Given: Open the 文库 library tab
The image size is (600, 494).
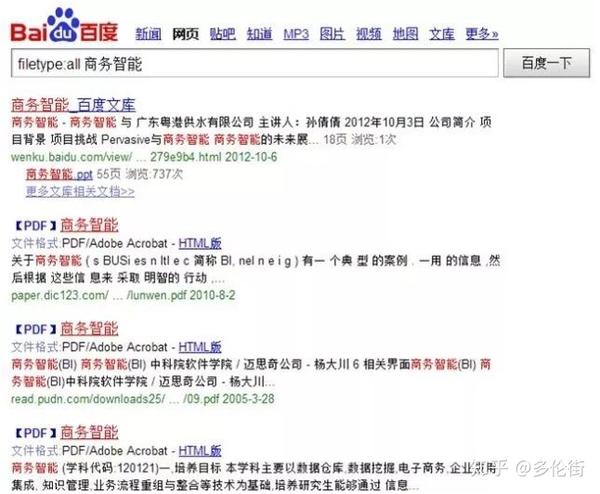Looking at the screenshot, I should click(442, 34).
